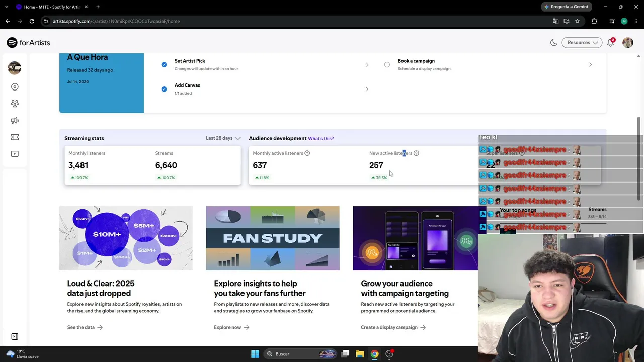
Task: Bookmark this page with the star
Action: click(x=577, y=21)
